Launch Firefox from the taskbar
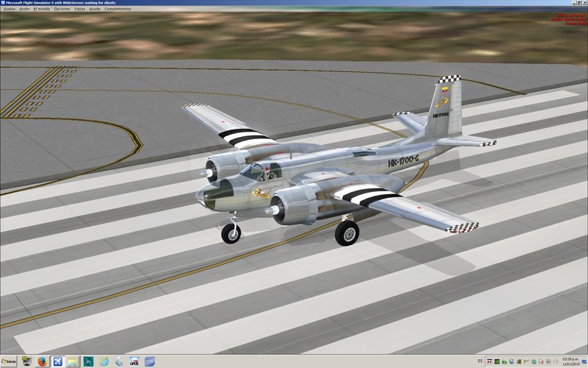The width and height of the screenshot is (588, 368). 42,361
